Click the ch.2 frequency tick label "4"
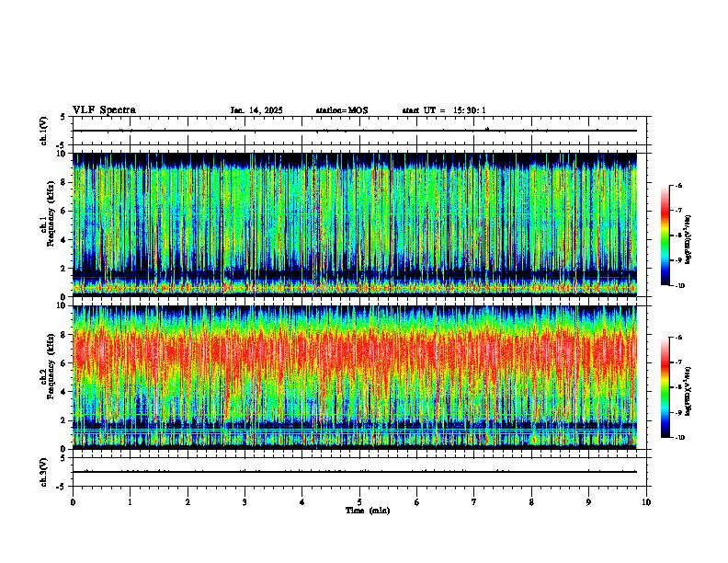Screen dimensions: 728x563 pyautogui.click(x=65, y=392)
